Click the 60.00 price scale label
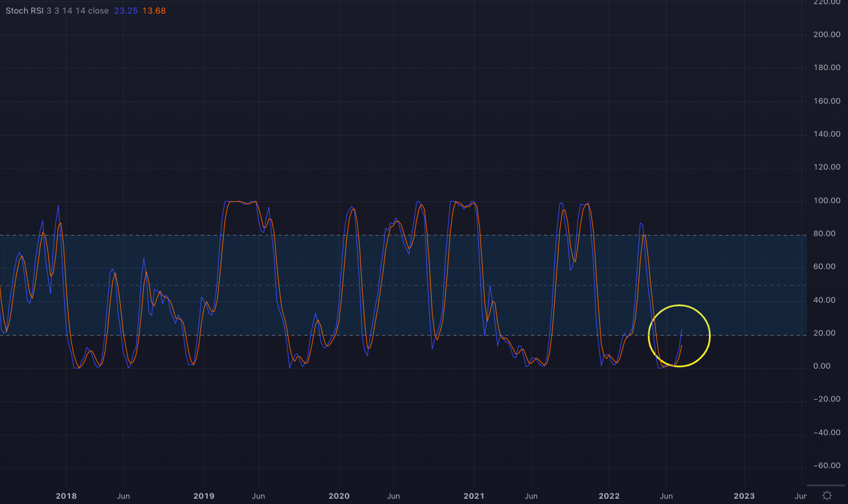848x504 pixels. coord(824,266)
